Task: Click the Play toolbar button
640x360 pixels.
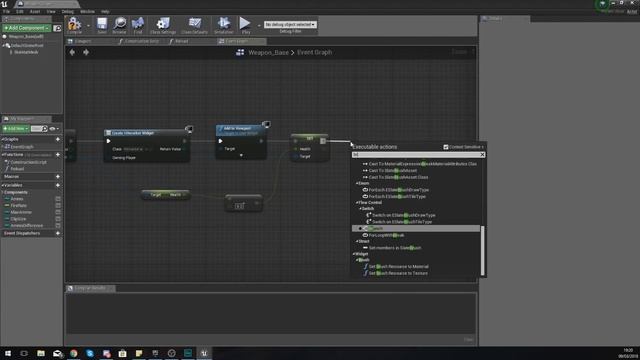Action: click(x=245, y=25)
